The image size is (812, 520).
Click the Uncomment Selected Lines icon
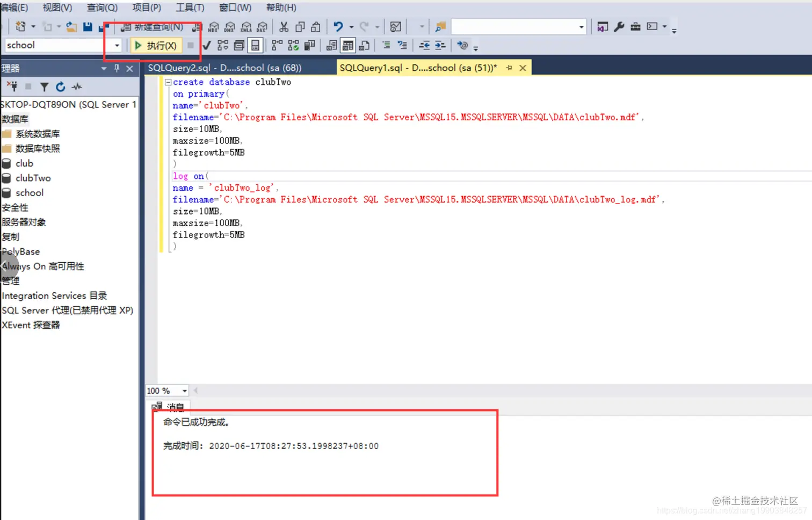pyautogui.click(x=402, y=45)
